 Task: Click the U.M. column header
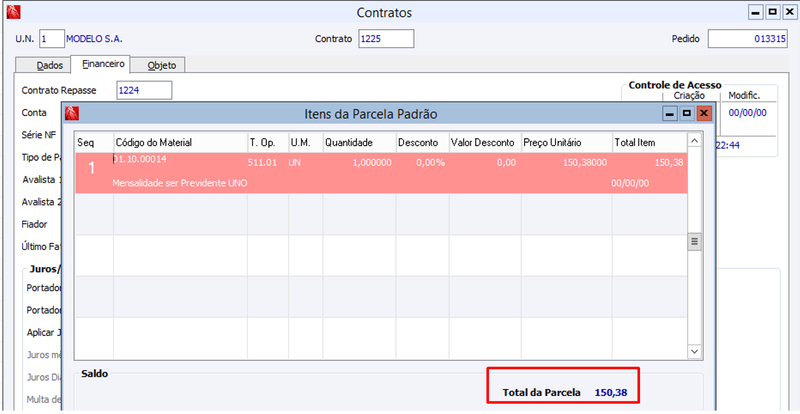(306, 143)
